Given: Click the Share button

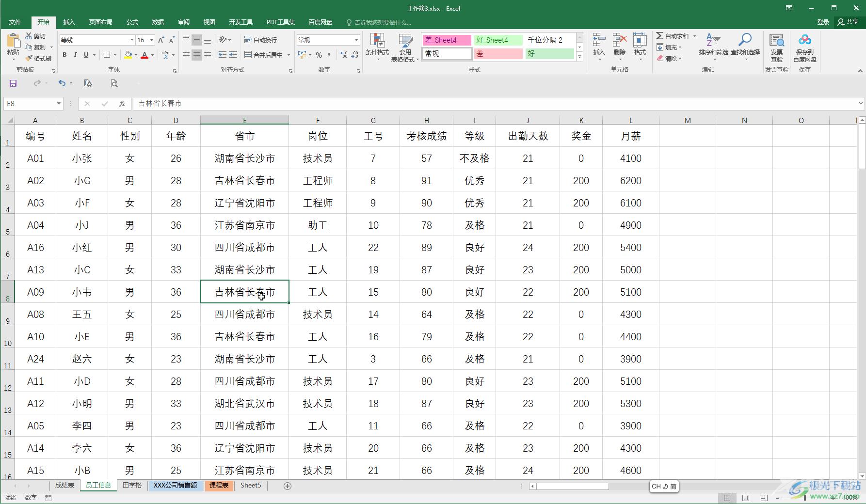Looking at the screenshot, I should [848, 22].
